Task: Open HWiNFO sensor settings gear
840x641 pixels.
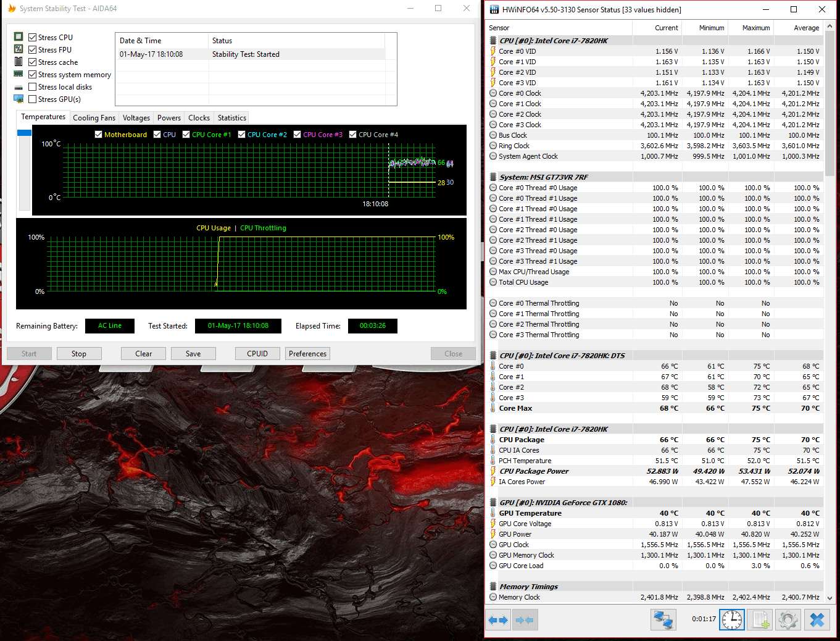Action: click(788, 619)
